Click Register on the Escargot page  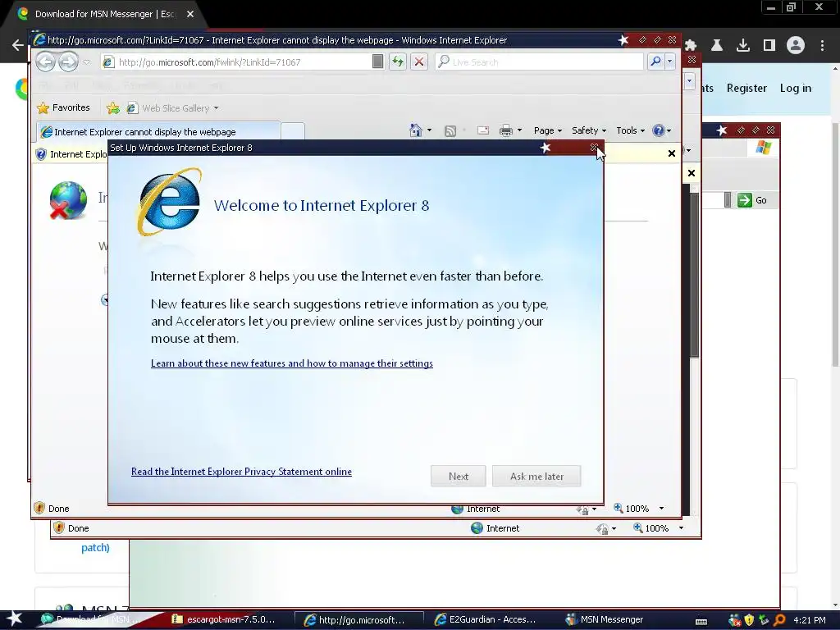746,88
